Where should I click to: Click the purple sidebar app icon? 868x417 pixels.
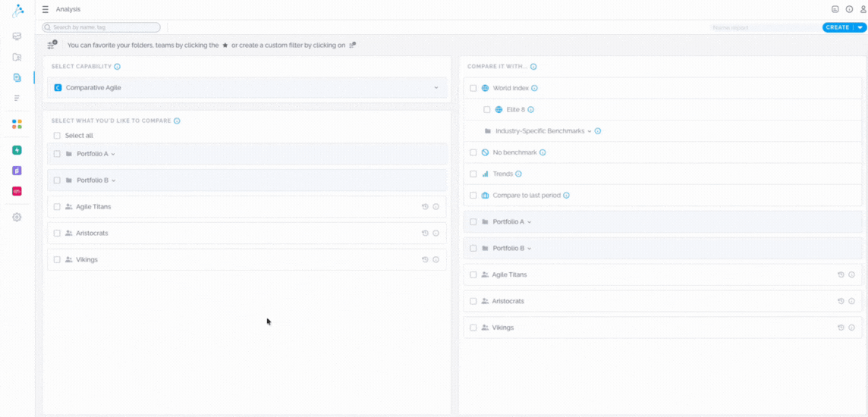coord(17,171)
